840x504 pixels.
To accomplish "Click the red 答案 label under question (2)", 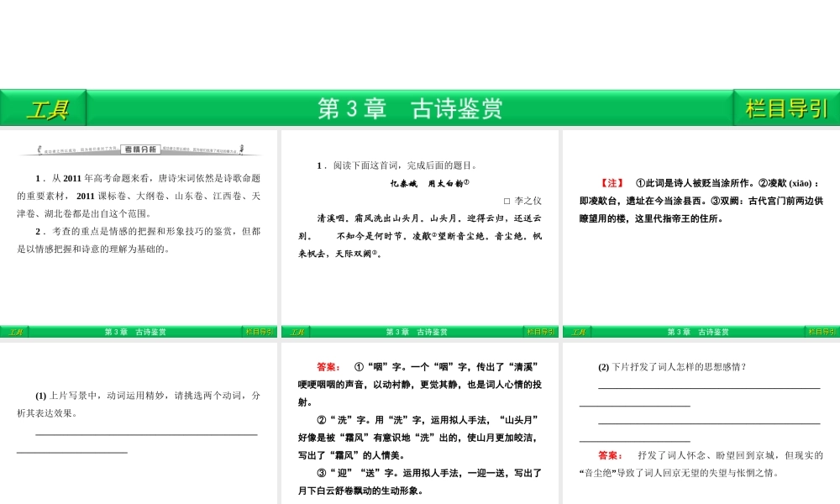I will (610, 455).
